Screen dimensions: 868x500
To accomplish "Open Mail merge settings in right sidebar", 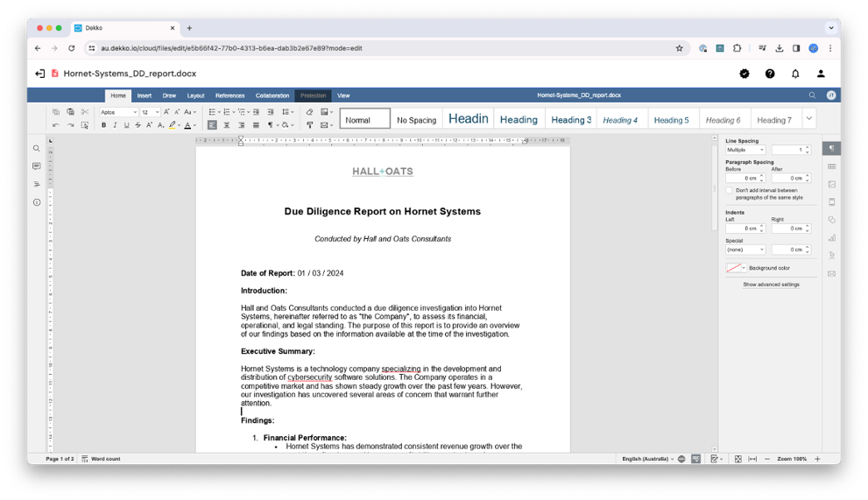I will pyautogui.click(x=831, y=273).
